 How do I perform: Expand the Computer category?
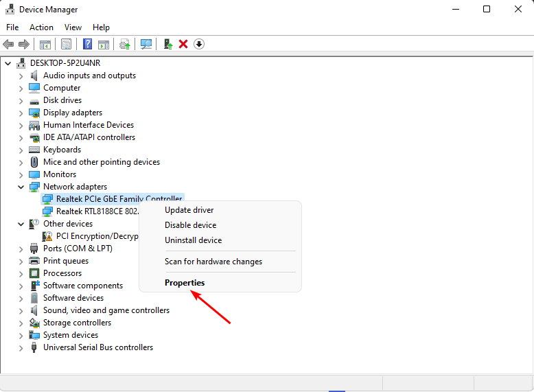pyautogui.click(x=21, y=89)
